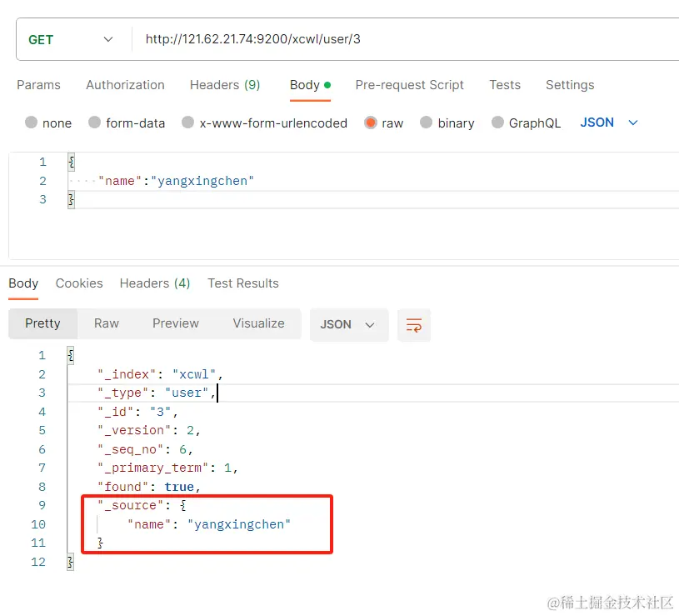Switch response view to Pretty

42,323
